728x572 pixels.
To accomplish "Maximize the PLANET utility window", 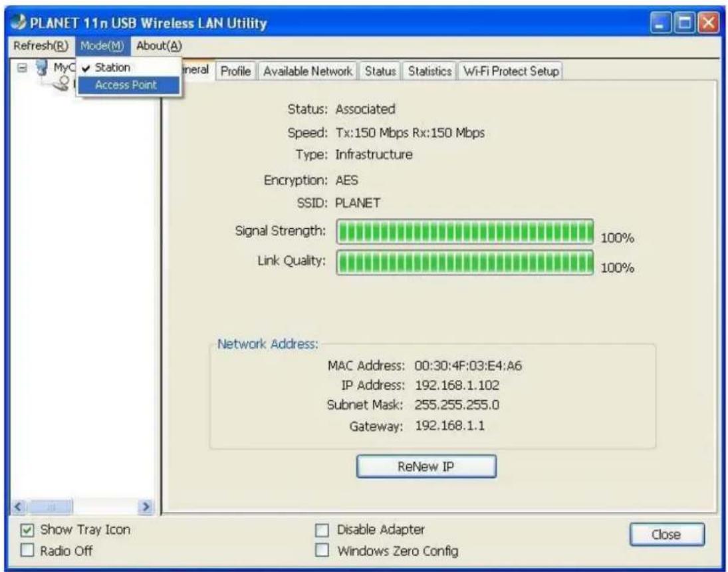I will pyautogui.click(x=685, y=23).
